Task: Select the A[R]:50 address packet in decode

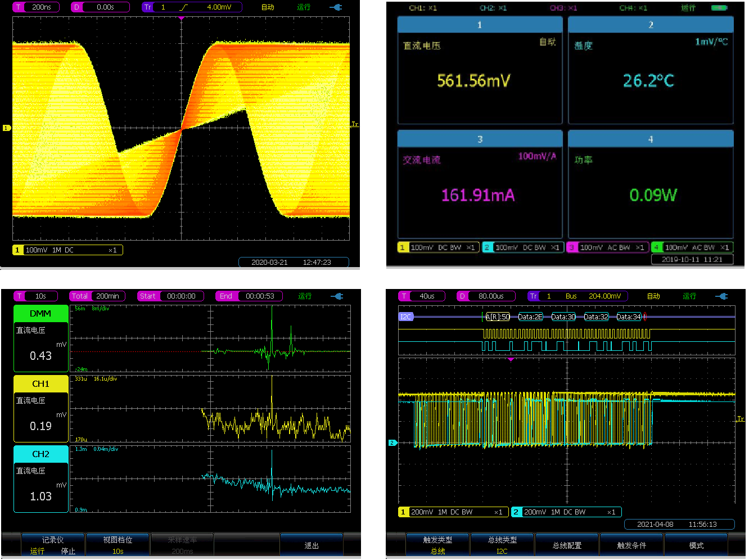Action: point(498,317)
